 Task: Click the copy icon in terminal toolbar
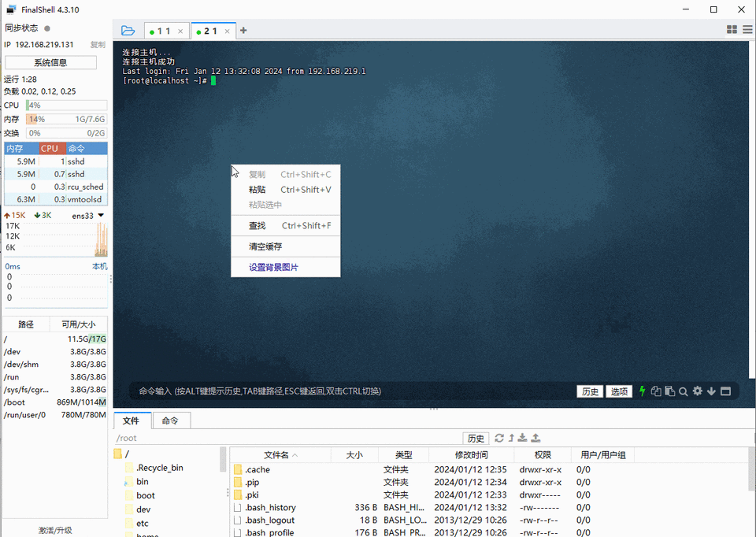656,391
